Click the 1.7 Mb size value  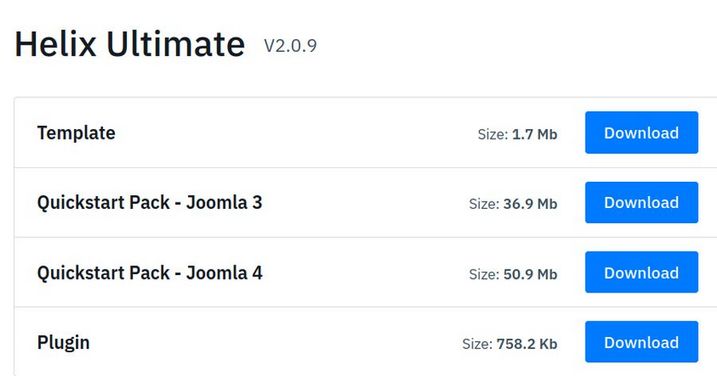click(x=535, y=134)
